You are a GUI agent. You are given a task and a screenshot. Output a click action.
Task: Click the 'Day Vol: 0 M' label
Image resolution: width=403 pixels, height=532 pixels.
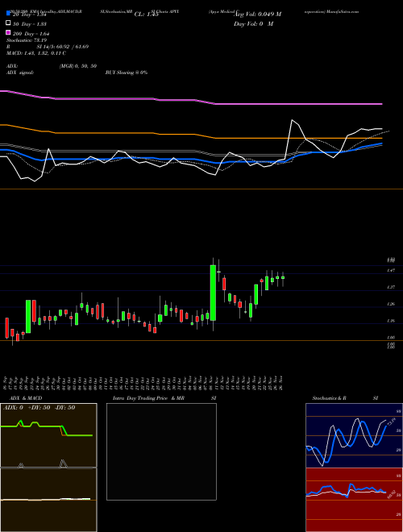click(253, 23)
